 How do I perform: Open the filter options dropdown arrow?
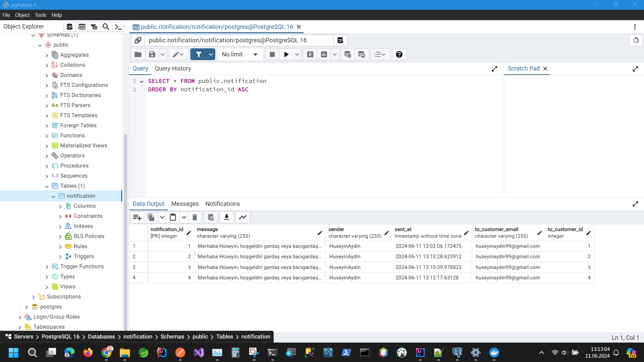[x=211, y=54]
